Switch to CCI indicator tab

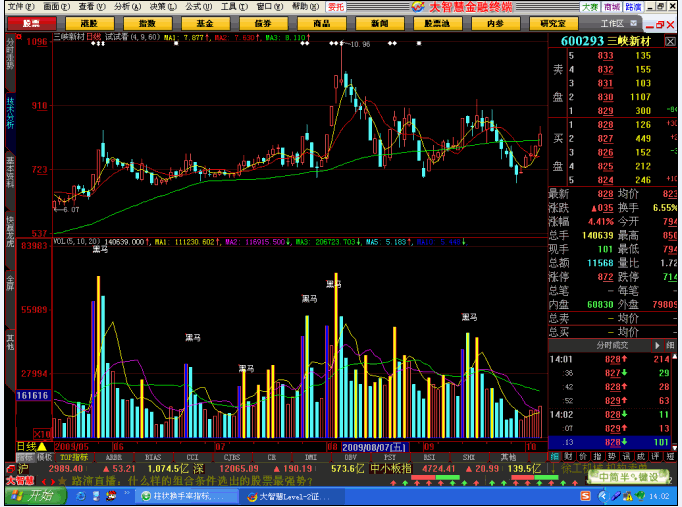192,457
